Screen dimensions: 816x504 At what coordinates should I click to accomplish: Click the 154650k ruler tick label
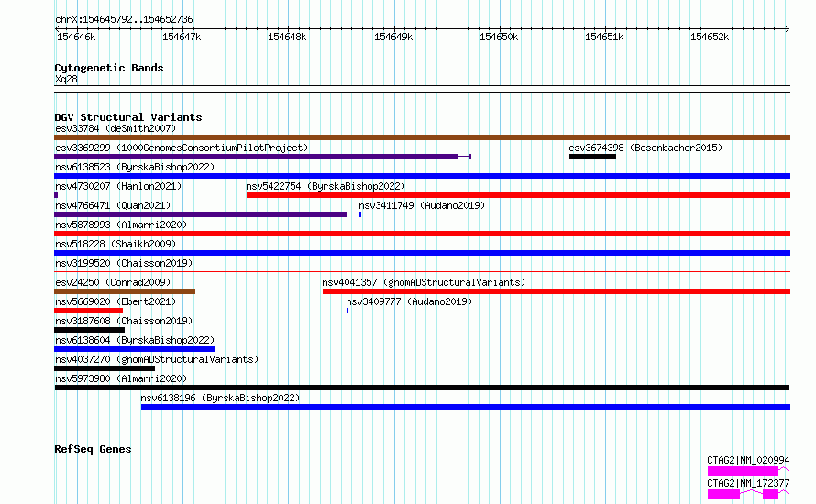coord(499,37)
